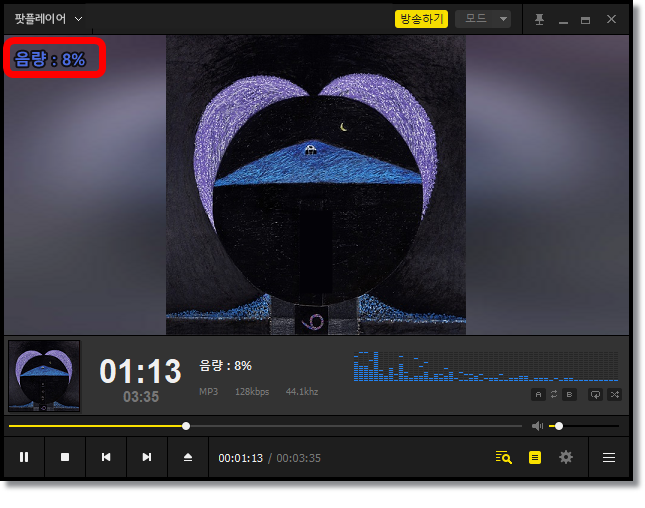Skip to the next track
Screen dimensions: 645x508
147,457
